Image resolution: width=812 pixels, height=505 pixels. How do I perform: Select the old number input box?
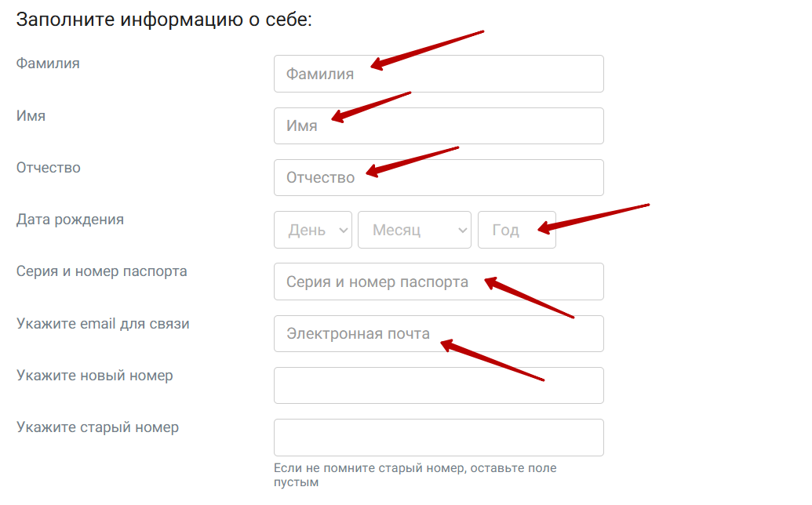pos(438,437)
